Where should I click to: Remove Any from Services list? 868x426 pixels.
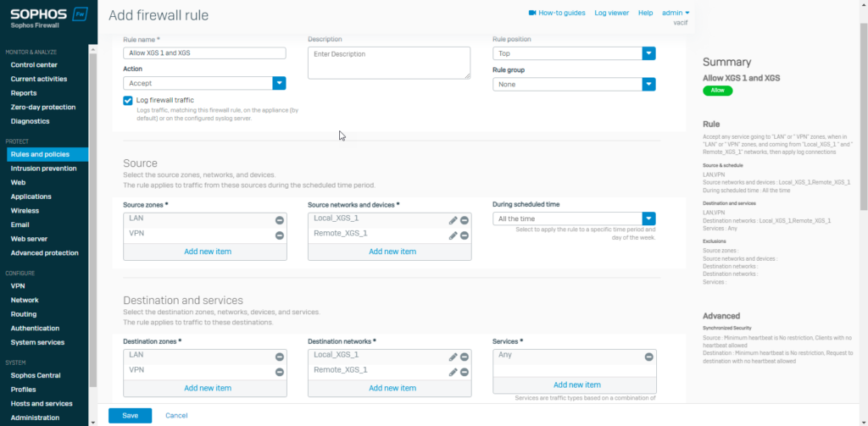point(648,357)
